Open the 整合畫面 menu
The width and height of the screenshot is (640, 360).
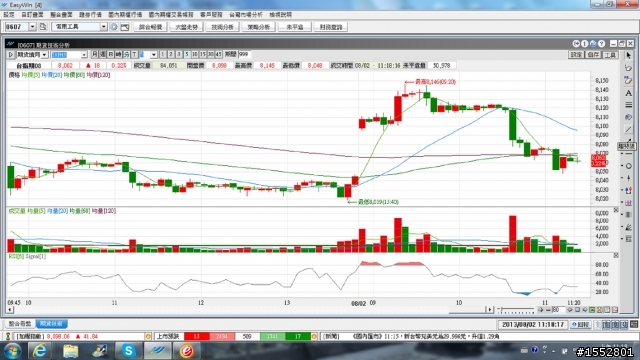(61, 15)
